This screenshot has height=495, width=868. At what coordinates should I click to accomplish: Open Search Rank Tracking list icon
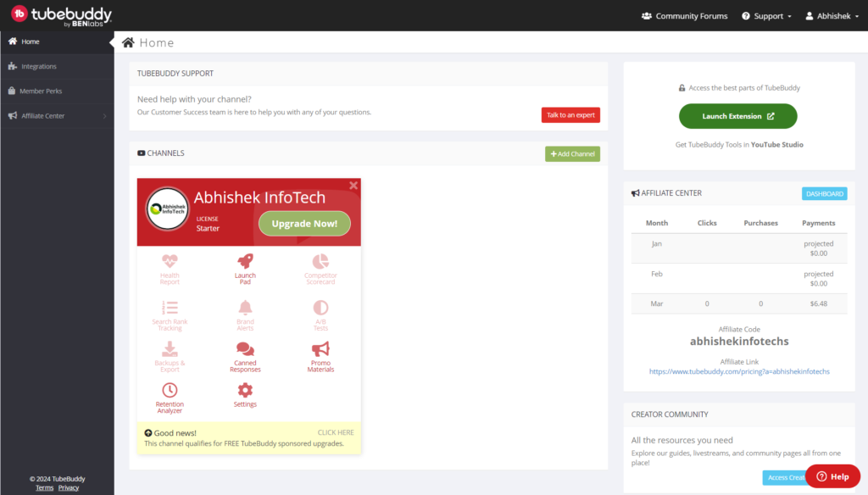coord(170,308)
